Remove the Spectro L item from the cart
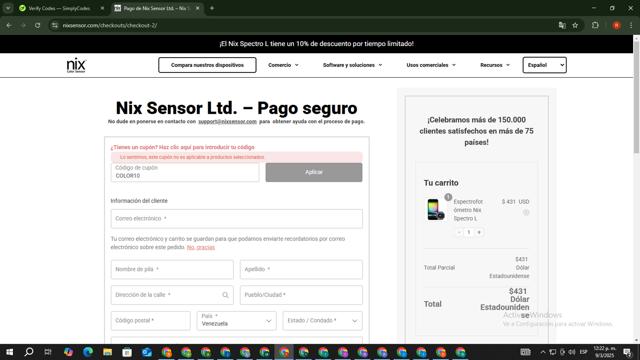Screen dimensions: 640x360 pyautogui.click(x=526, y=212)
